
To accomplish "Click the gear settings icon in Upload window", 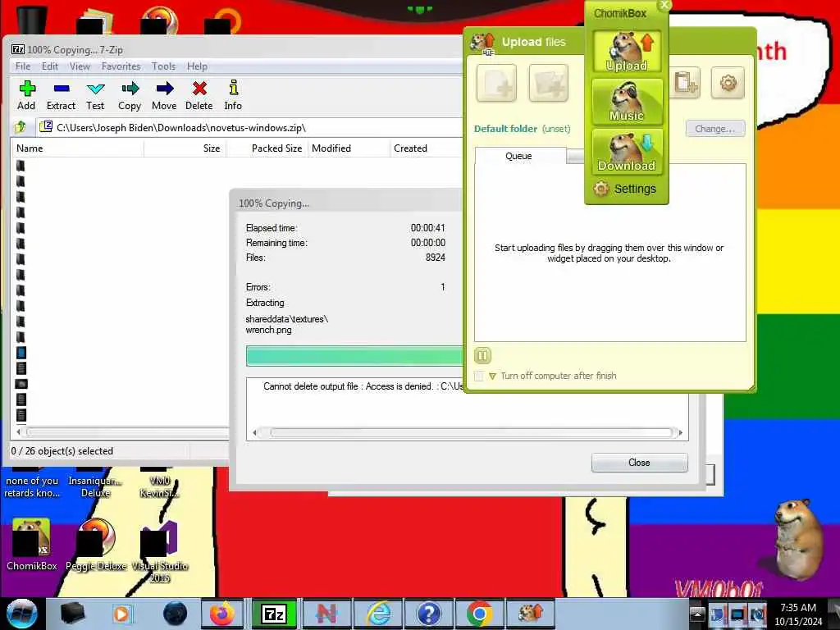I will (728, 83).
